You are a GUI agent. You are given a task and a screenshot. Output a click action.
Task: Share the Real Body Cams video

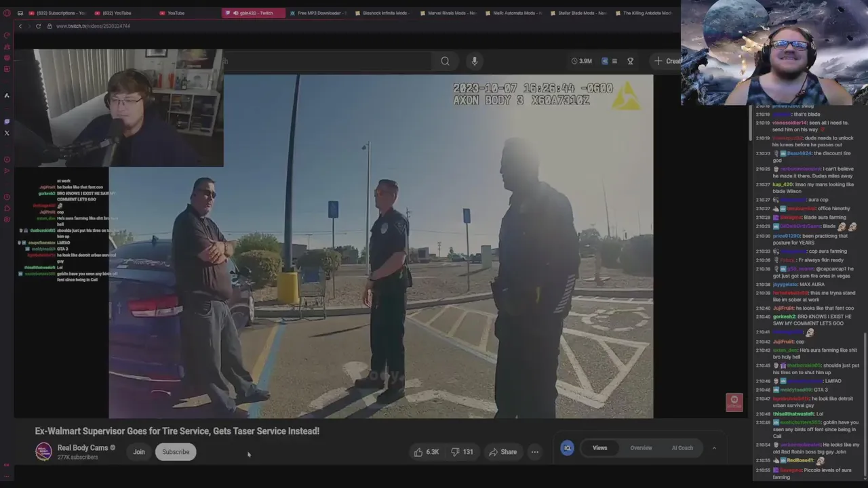[502, 452]
